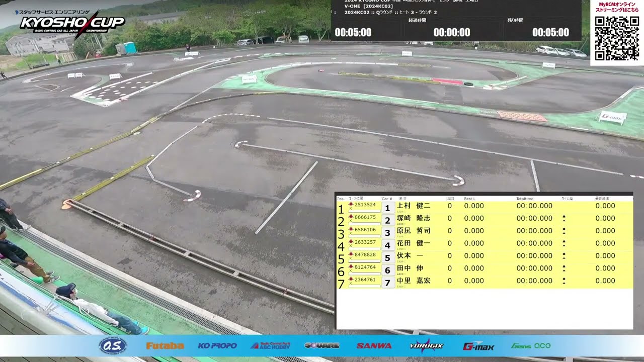Image resolution: width=644 pixels, height=362 pixels.
Task: Click driver name 田中 伸
Action: (411, 268)
